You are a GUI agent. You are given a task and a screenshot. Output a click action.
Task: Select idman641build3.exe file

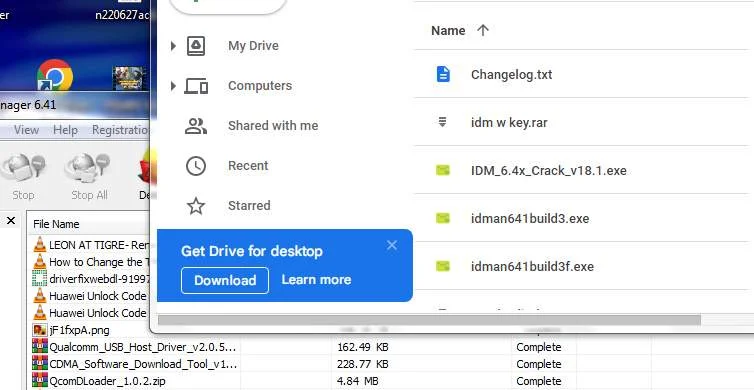pos(530,219)
